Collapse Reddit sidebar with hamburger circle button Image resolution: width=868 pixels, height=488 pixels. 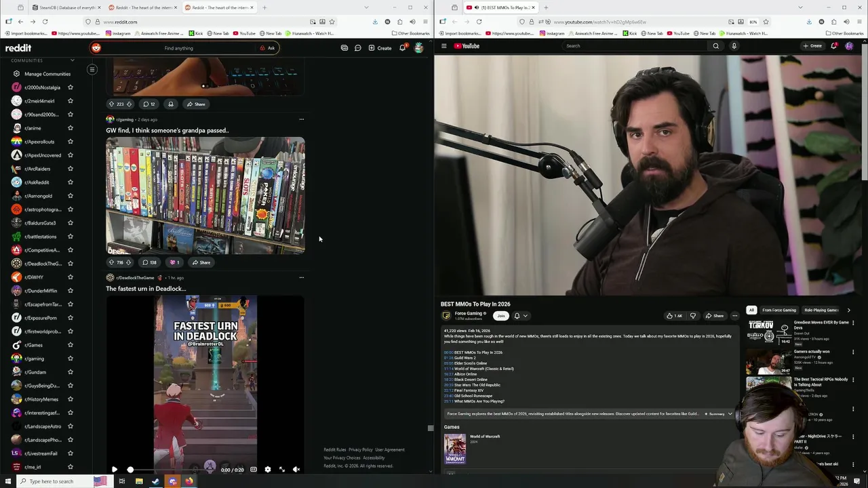pyautogui.click(x=92, y=69)
